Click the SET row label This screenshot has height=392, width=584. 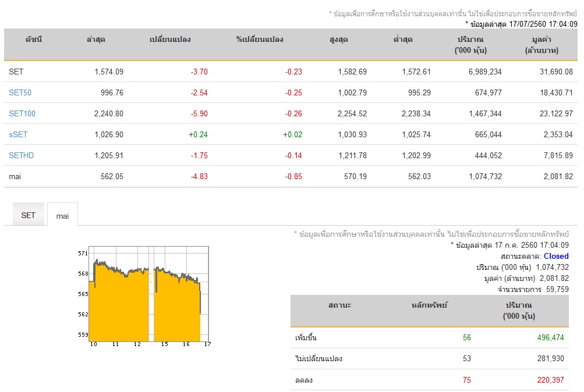pyautogui.click(x=16, y=72)
